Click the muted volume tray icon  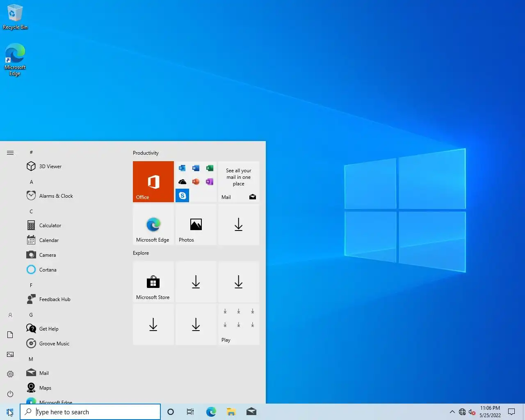(472, 412)
